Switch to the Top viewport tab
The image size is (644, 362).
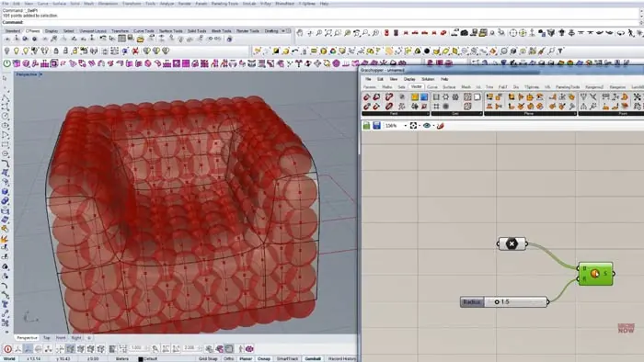tap(47, 338)
